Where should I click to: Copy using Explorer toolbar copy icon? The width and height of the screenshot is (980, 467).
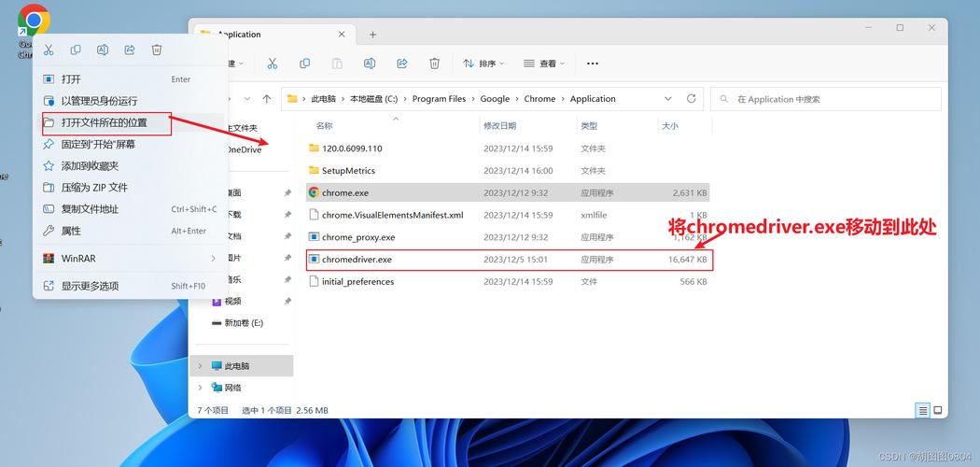pyautogui.click(x=304, y=64)
